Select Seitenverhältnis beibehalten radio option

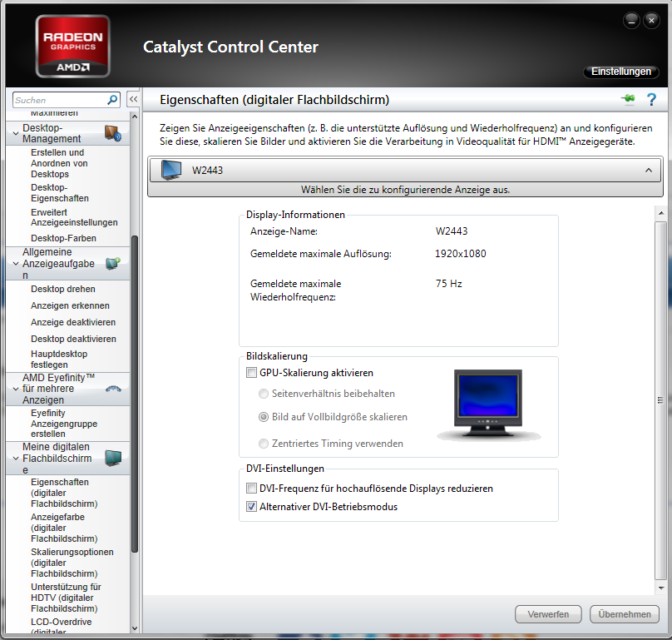pos(264,394)
